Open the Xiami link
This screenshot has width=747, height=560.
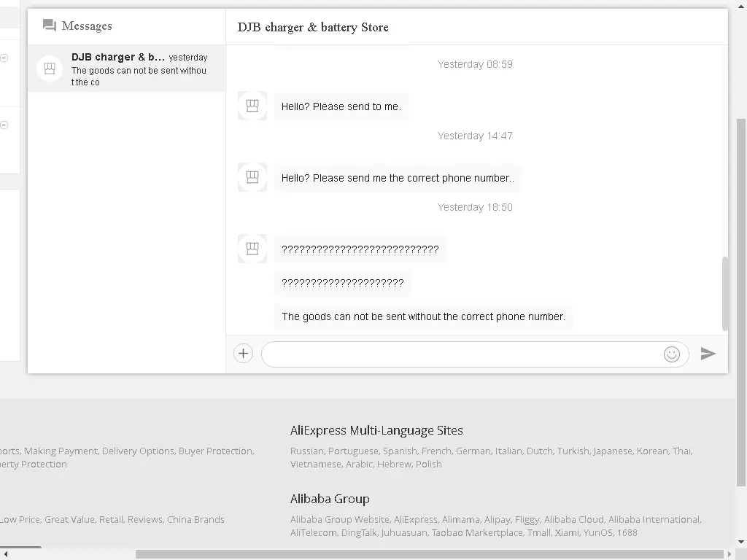tap(567, 533)
